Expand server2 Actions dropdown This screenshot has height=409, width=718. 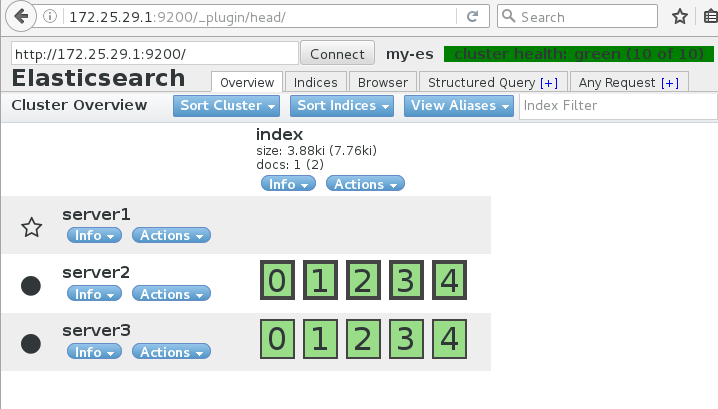tap(171, 294)
